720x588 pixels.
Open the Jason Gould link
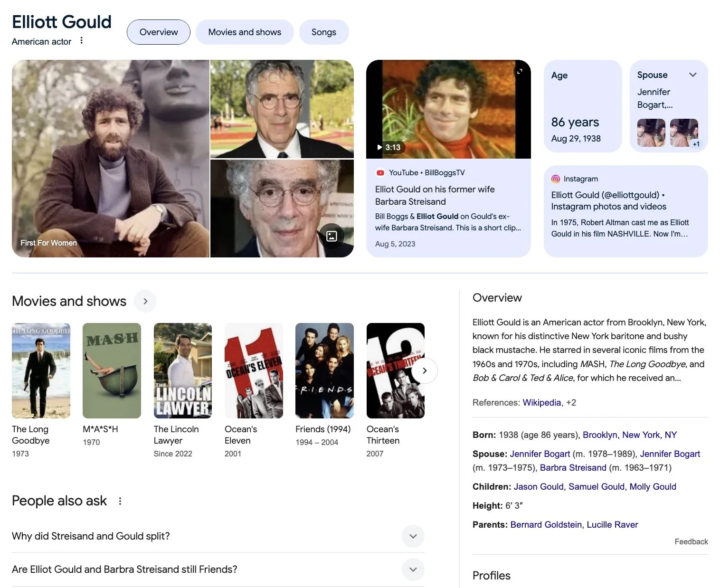click(539, 487)
